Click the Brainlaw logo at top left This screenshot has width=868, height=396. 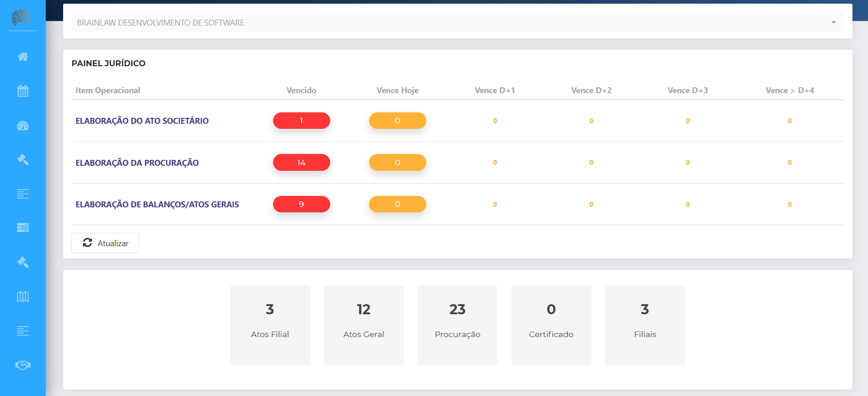[21, 17]
